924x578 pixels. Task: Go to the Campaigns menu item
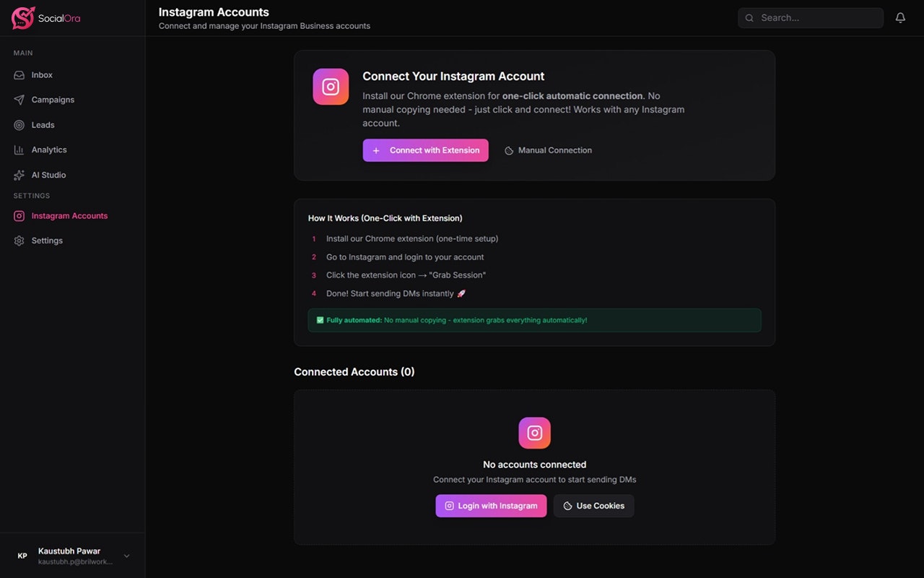click(53, 100)
